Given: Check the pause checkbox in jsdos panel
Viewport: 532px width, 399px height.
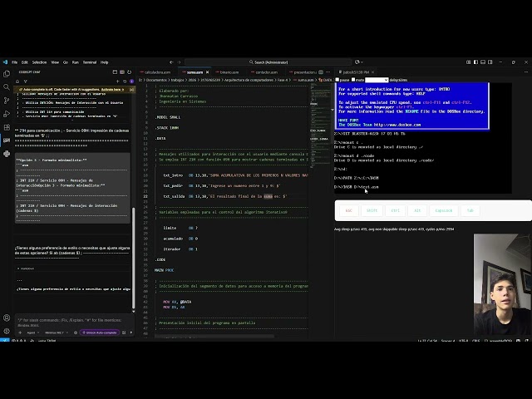Looking at the screenshot, I should click(337, 80).
